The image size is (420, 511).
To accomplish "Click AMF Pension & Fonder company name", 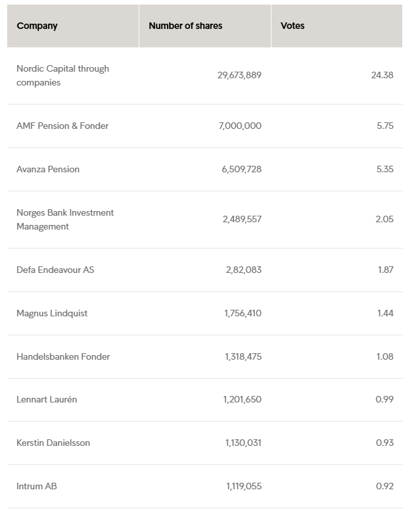I will pos(62,126).
